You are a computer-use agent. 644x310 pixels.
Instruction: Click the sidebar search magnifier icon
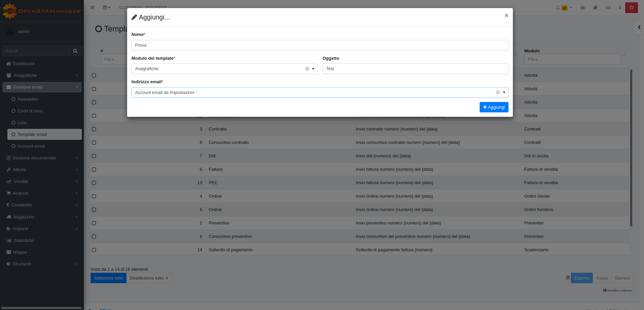point(75,51)
